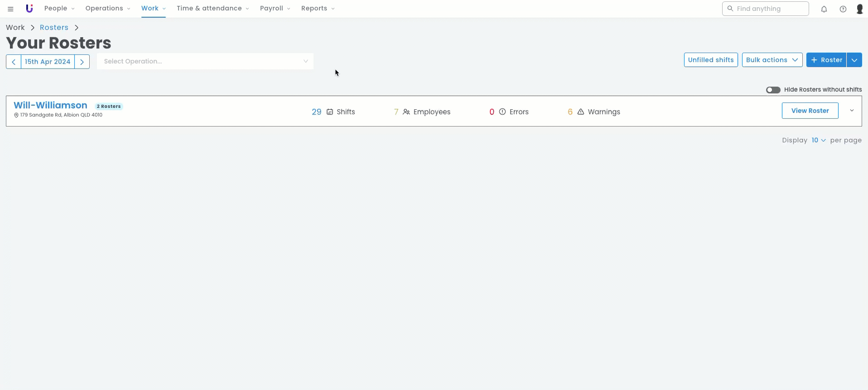868x390 pixels.
Task: Open the help question mark icon
Action: 843,9
